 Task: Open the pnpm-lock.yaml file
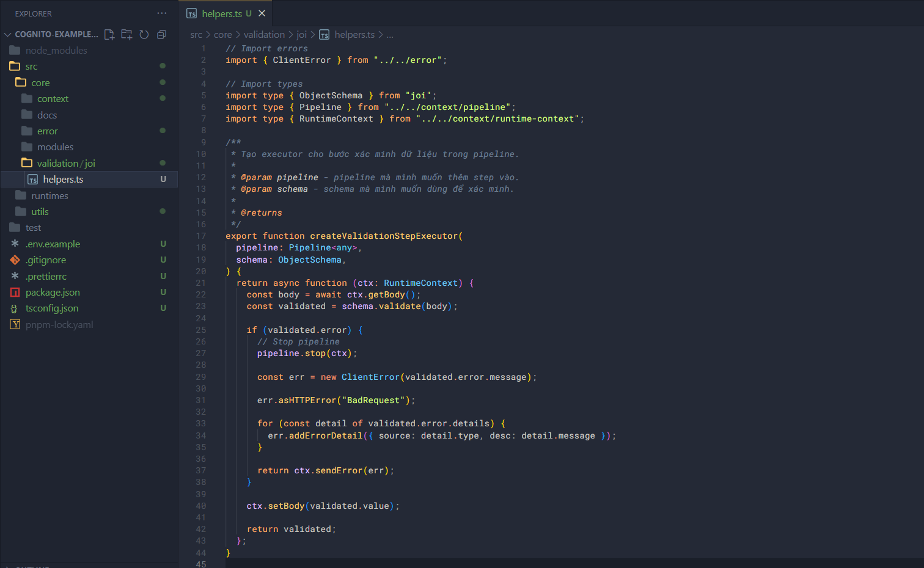(59, 325)
